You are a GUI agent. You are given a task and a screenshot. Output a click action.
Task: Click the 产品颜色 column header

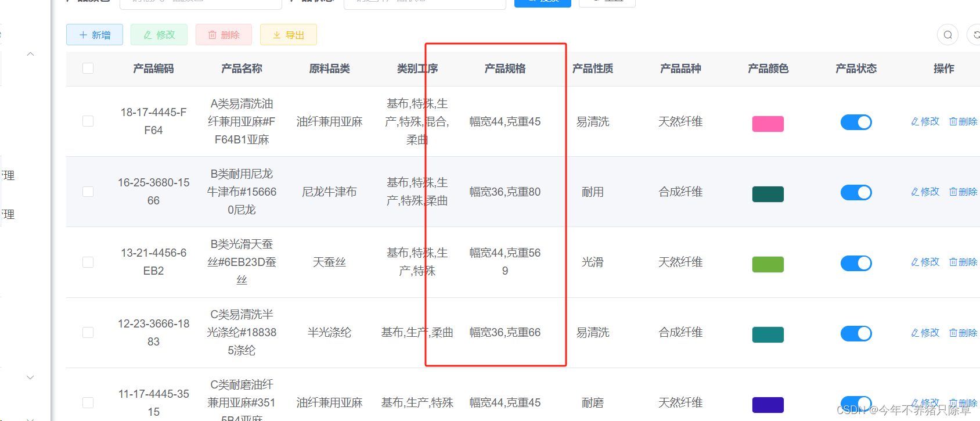tap(768, 69)
